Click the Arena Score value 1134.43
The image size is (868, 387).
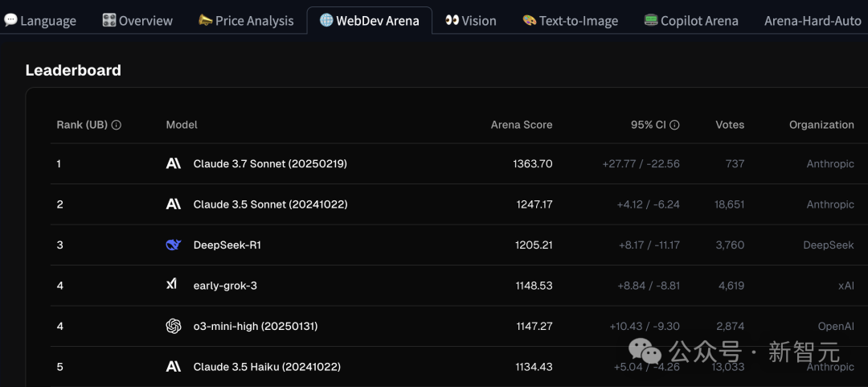(x=533, y=367)
